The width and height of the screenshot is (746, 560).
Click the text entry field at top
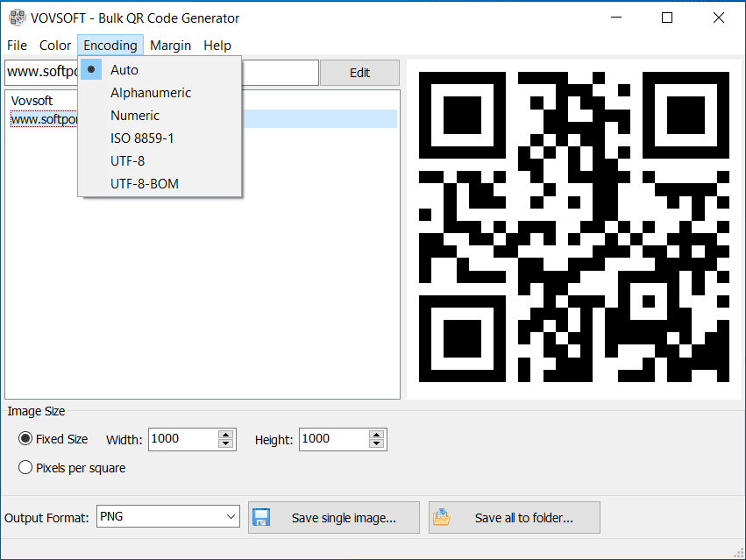(x=162, y=73)
